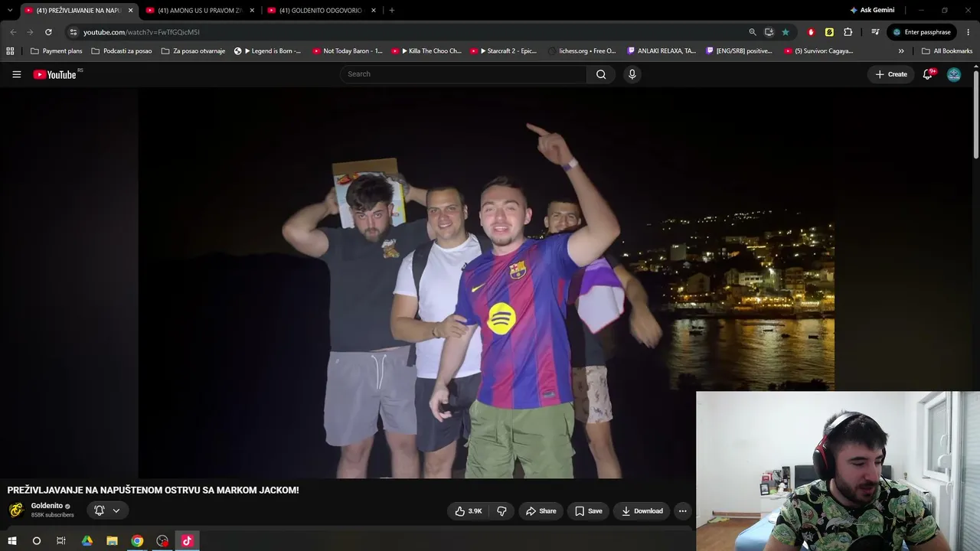Launch Google Drive from the taskbar
Image resolution: width=980 pixels, height=551 pixels.
(x=87, y=541)
